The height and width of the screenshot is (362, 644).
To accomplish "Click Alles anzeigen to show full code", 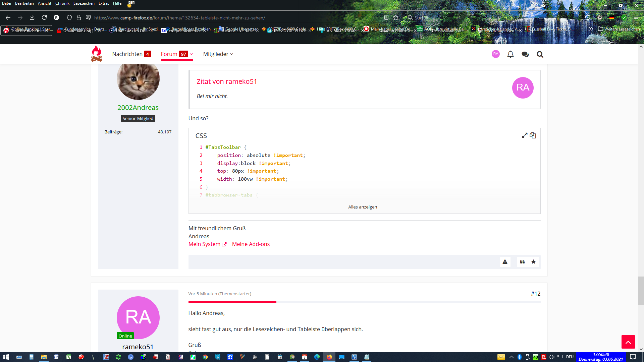I will [x=362, y=207].
